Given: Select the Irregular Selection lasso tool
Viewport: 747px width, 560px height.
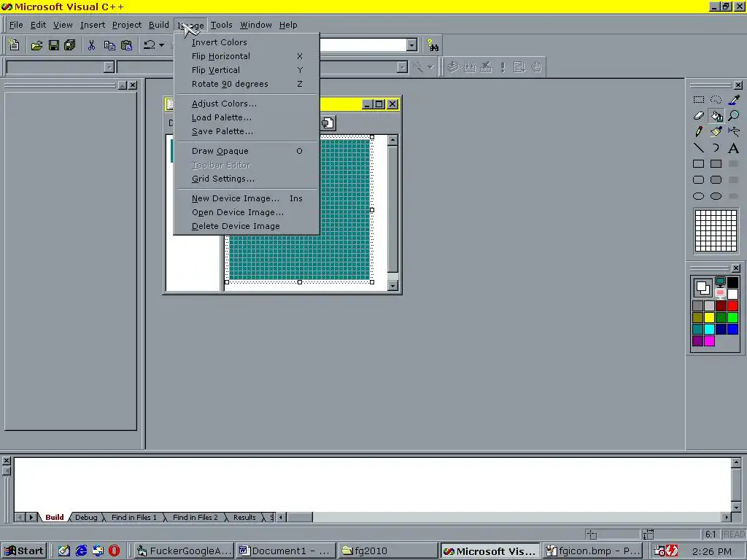Looking at the screenshot, I should pyautogui.click(x=716, y=99).
